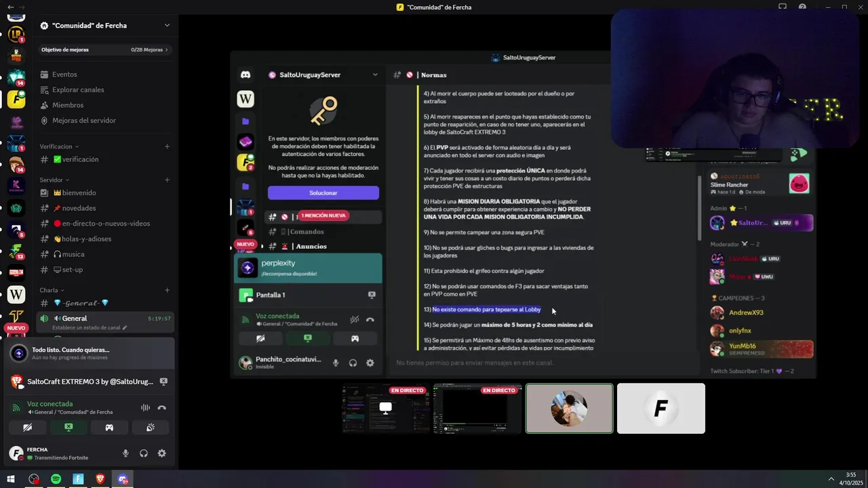Screen dimensions: 868x488
Task: Click Solucionar button in shared stream
Action: [323, 192]
